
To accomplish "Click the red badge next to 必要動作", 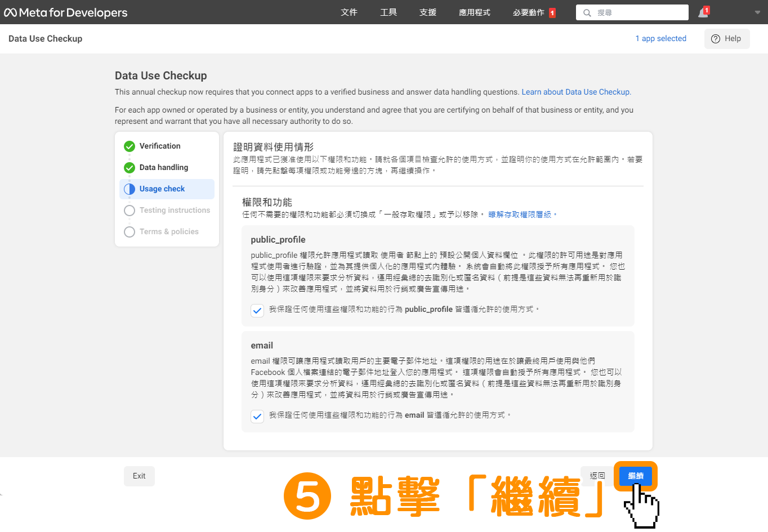I will tap(552, 12).
